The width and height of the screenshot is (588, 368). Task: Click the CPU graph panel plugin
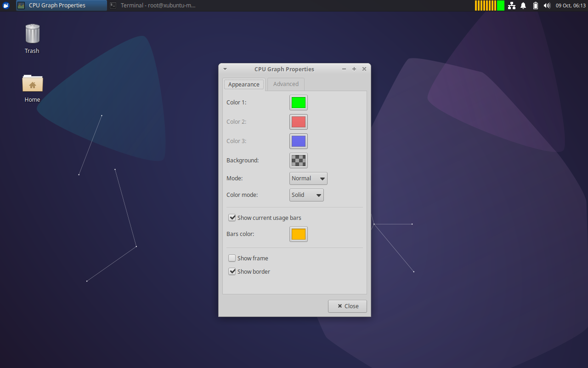click(x=490, y=6)
